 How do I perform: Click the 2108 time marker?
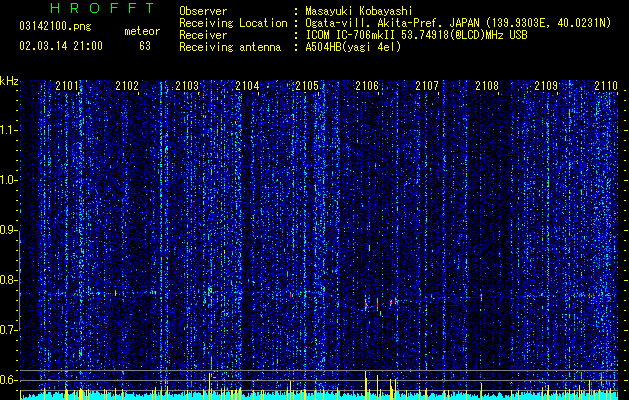[x=487, y=86]
